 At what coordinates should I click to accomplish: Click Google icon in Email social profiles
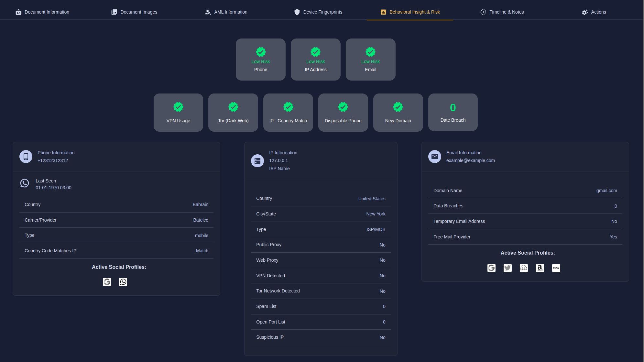(x=491, y=268)
